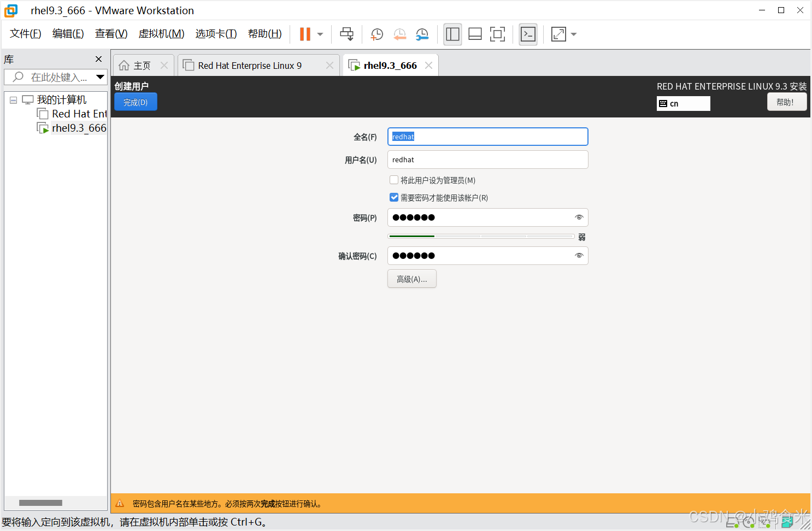Send Ctrl+Alt+Del to the virtual machine

click(346, 34)
